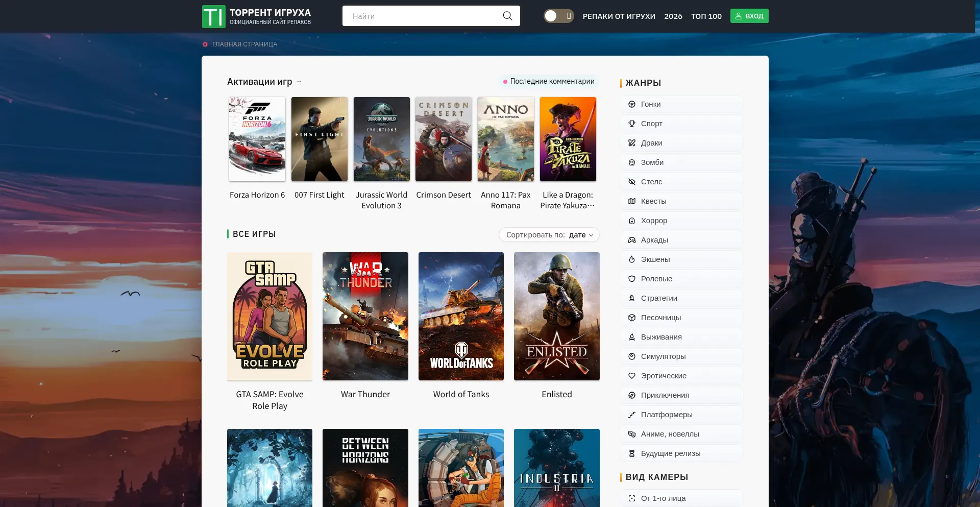The height and width of the screenshot is (507, 980).
Task: Click Активации игр heading link
Action: click(x=260, y=82)
